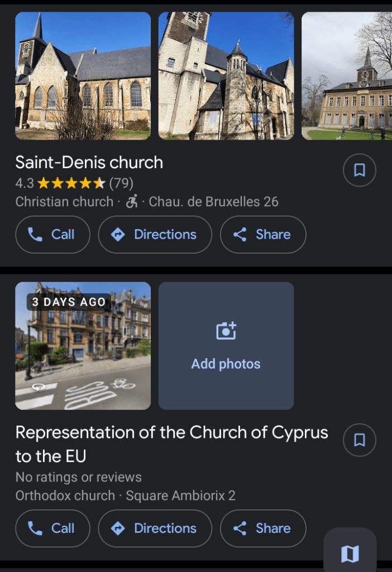This screenshot has height=572, width=392.
Task: Save Saint-Denis church with bookmark icon
Action: click(x=359, y=170)
